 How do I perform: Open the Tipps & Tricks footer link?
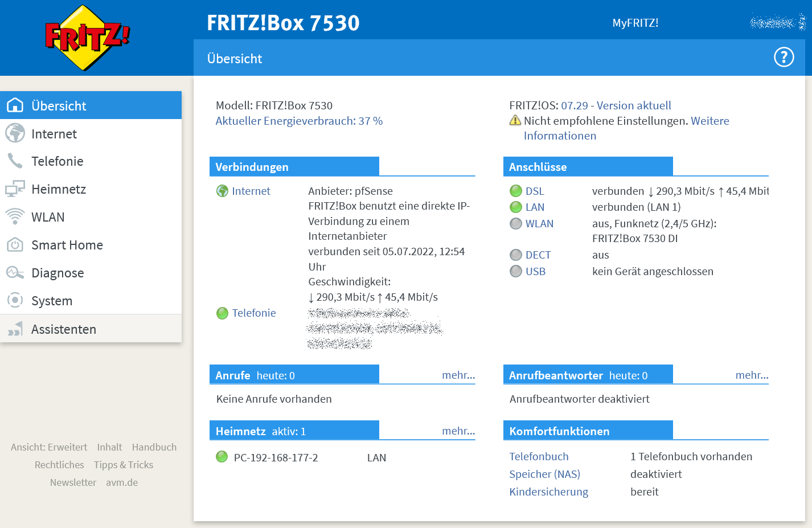coord(124,465)
